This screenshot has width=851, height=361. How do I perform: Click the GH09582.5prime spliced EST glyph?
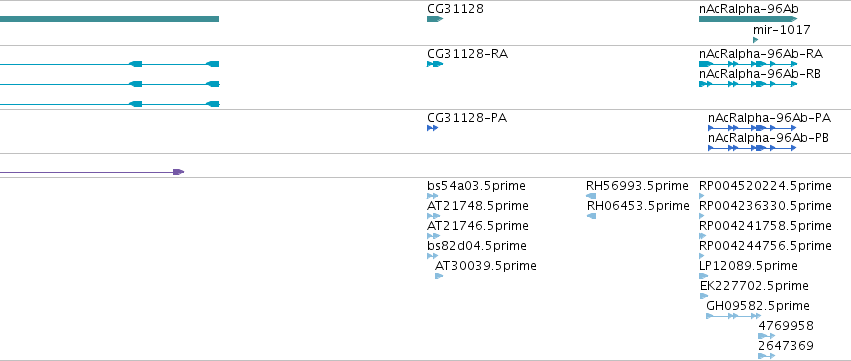(x=733, y=316)
